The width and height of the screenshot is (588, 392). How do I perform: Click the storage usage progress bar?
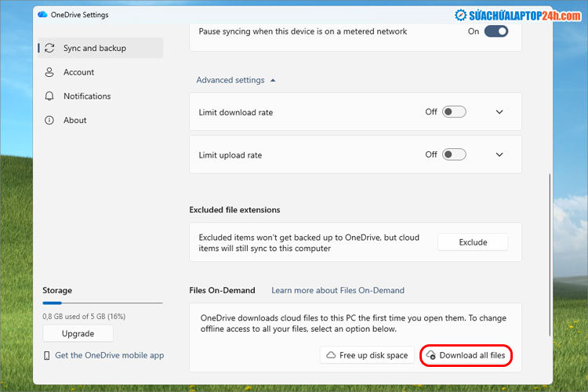tap(102, 303)
